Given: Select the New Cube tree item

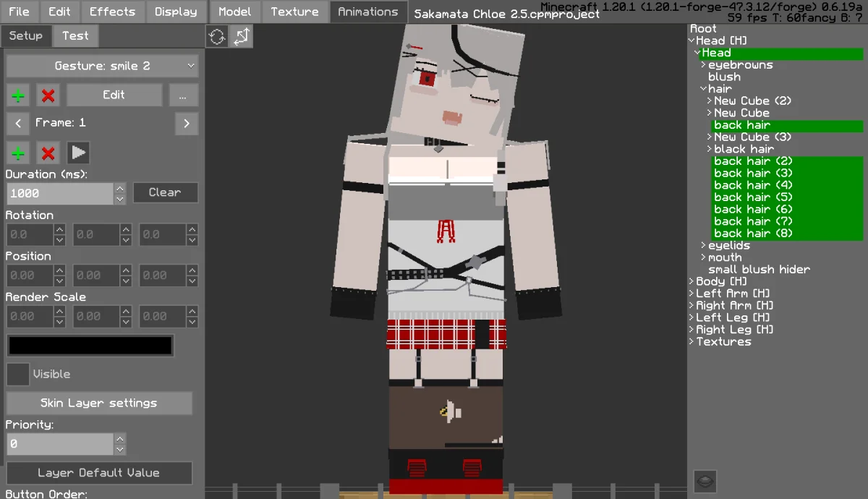Looking at the screenshot, I should 741,113.
